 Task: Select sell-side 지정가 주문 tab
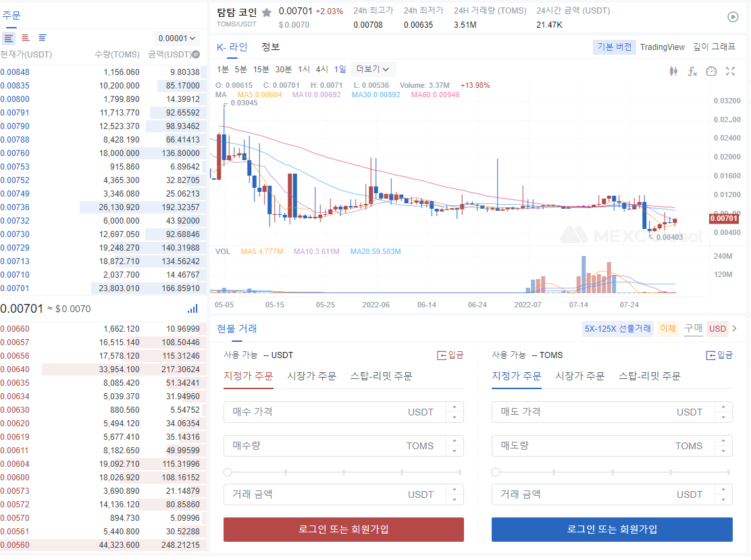point(516,376)
